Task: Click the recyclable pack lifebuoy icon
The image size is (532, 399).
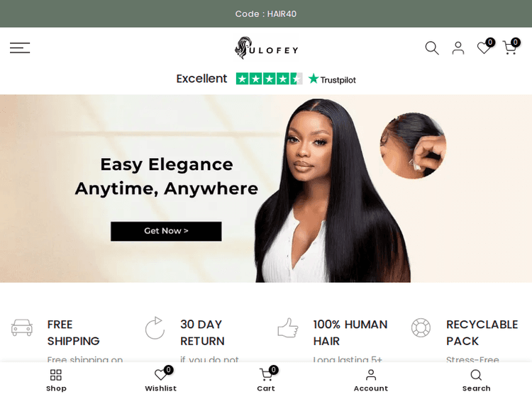Action: tap(421, 328)
